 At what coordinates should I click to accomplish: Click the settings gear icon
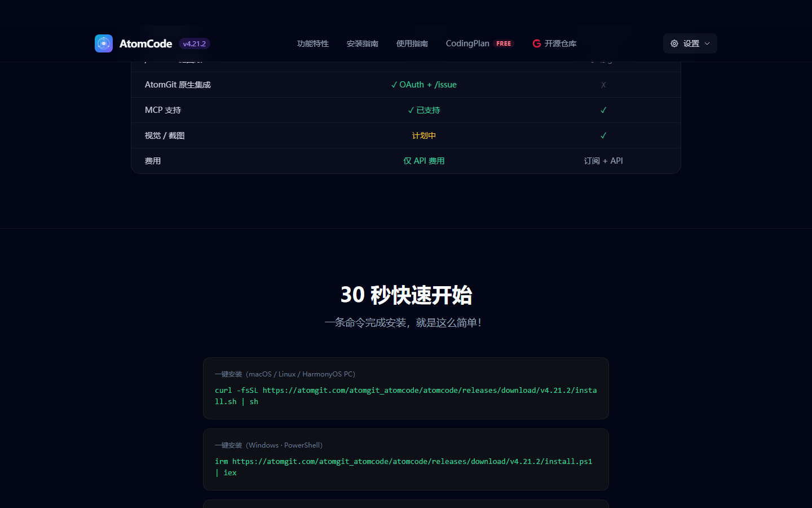pos(674,43)
